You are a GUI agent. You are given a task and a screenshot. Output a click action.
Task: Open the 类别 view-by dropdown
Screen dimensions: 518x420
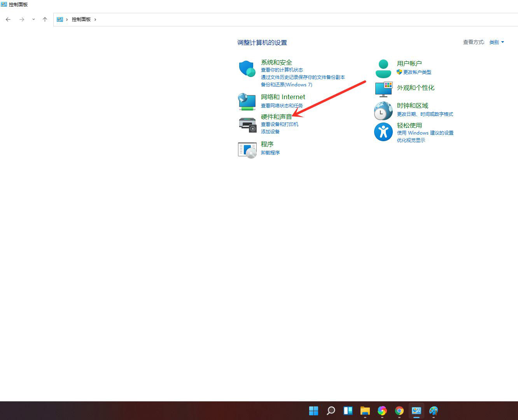click(497, 42)
